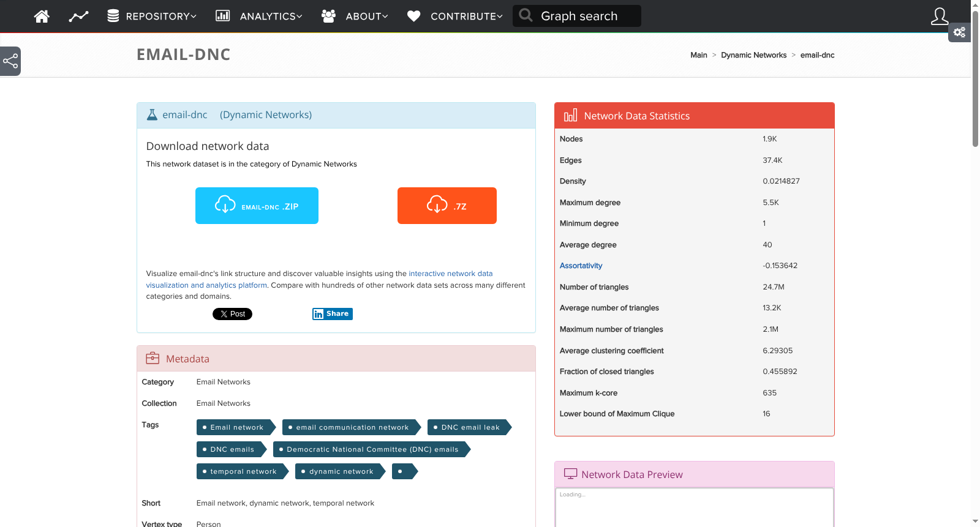Select the Democratic National Committee (DNC) emails tag
This screenshot has height=527, width=980.
point(372,449)
